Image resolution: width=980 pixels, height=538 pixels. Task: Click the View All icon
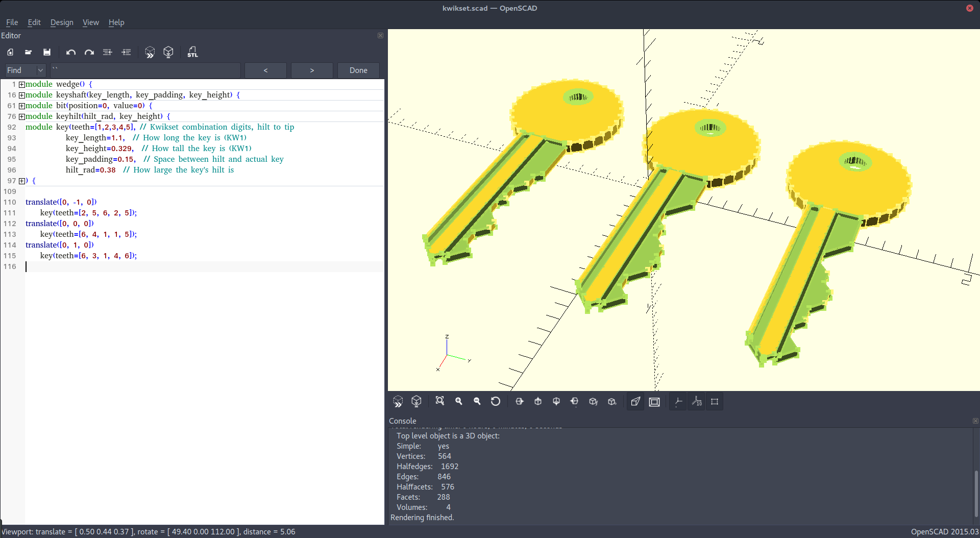[x=440, y=402]
